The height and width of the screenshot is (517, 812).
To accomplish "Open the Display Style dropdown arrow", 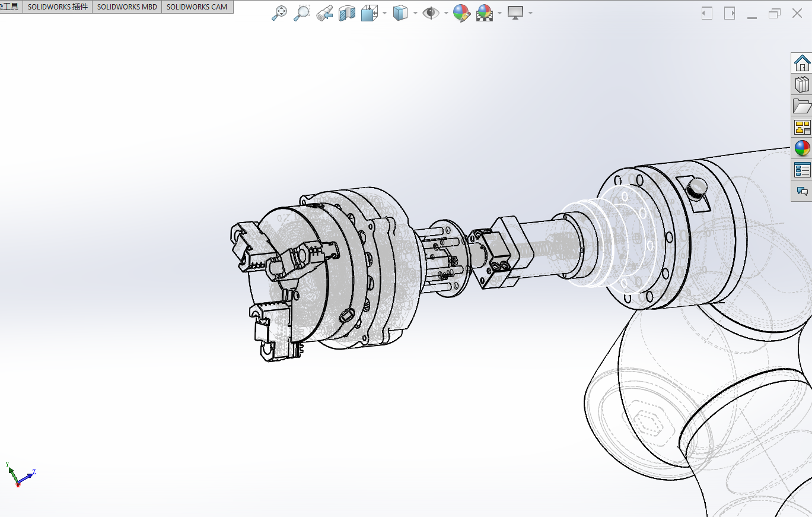I will (x=415, y=13).
